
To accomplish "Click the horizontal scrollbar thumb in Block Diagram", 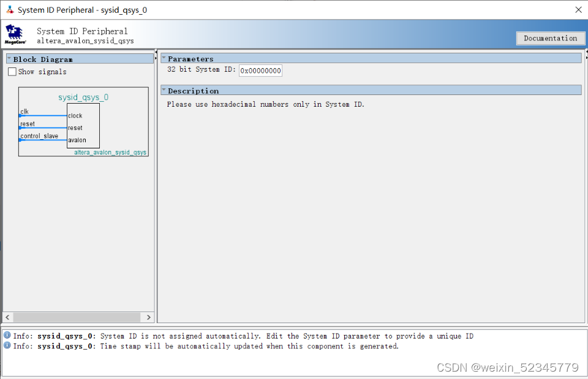I will 77,318.
